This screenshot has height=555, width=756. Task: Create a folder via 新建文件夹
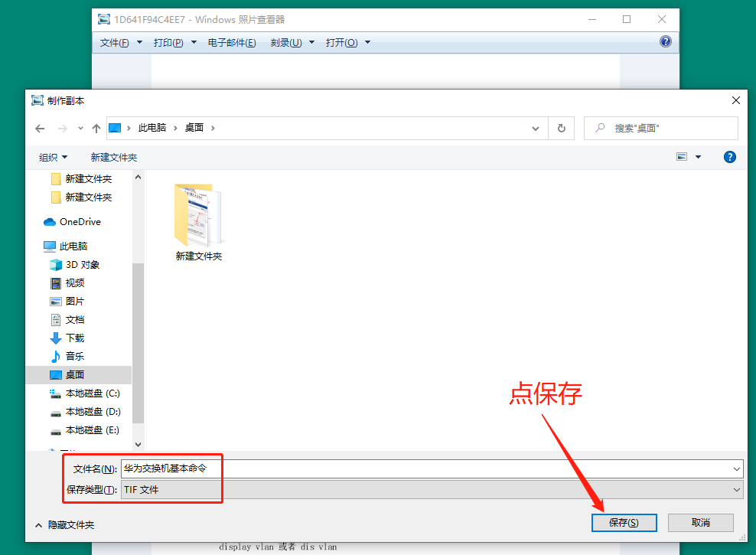pyautogui.click(x=113, y=157)
